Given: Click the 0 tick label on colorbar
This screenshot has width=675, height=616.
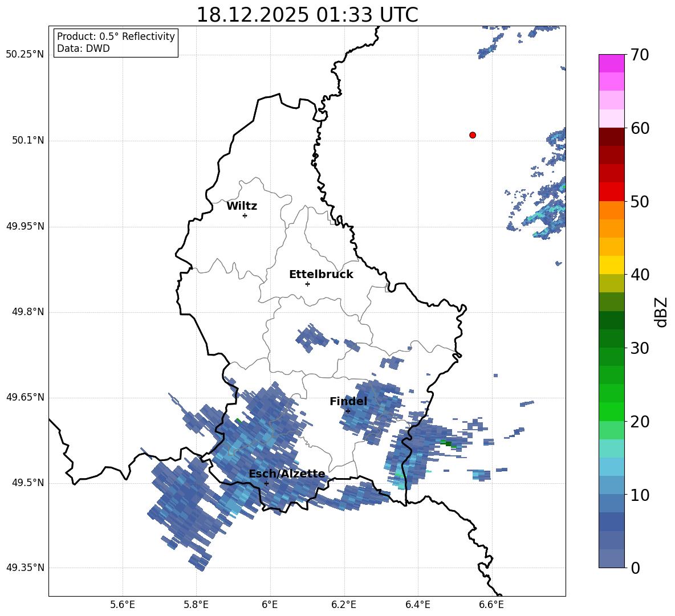Looking at the screenshot, I should [x=635, y=568].
